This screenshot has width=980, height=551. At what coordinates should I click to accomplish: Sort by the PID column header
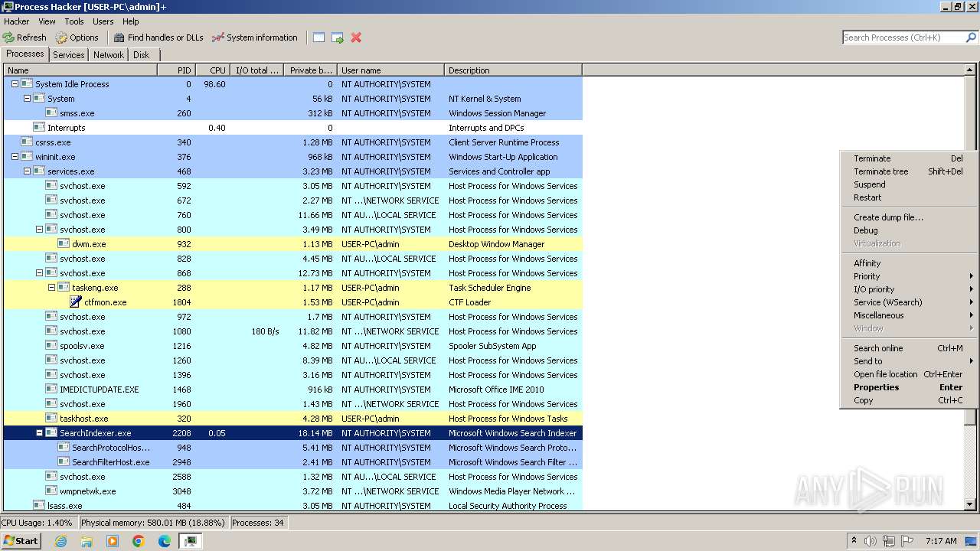176,70
